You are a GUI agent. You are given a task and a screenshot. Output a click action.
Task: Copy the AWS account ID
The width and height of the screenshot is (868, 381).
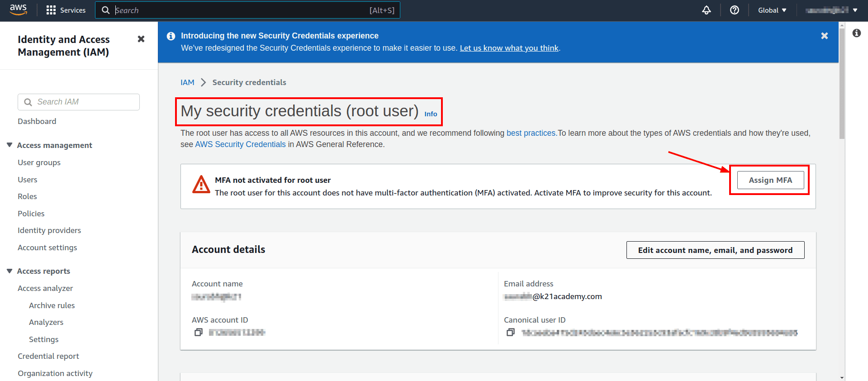coord(199,332)
